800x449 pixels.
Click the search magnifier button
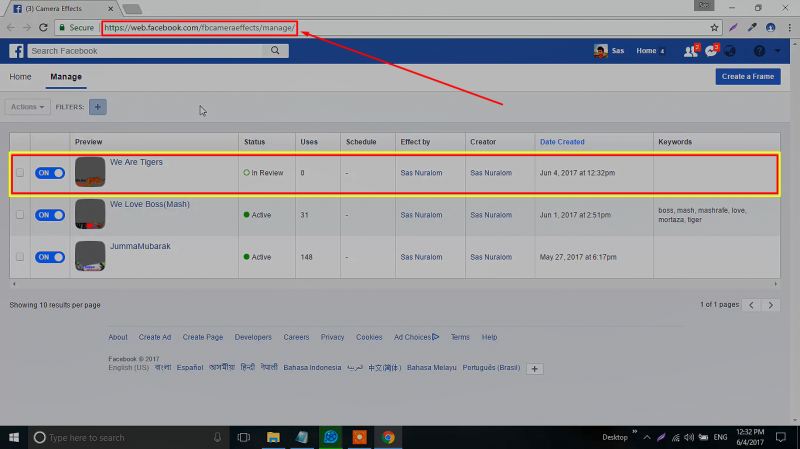[275, 51]
